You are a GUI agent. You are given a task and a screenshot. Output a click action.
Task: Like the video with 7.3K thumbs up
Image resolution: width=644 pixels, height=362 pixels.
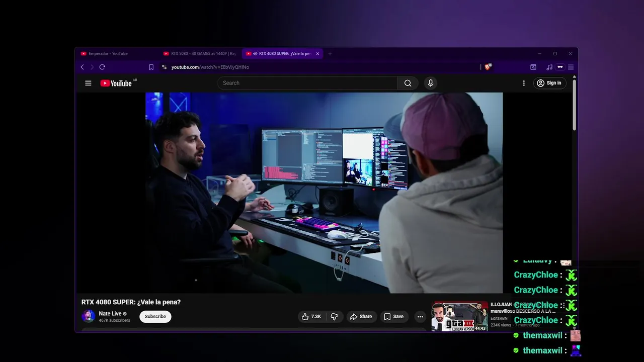pos(311,317)
